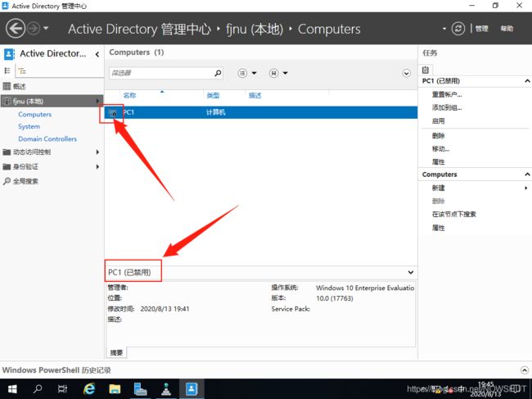Select the 摘要 tab
The image size is (532, 399).
[x=116, y=352]
